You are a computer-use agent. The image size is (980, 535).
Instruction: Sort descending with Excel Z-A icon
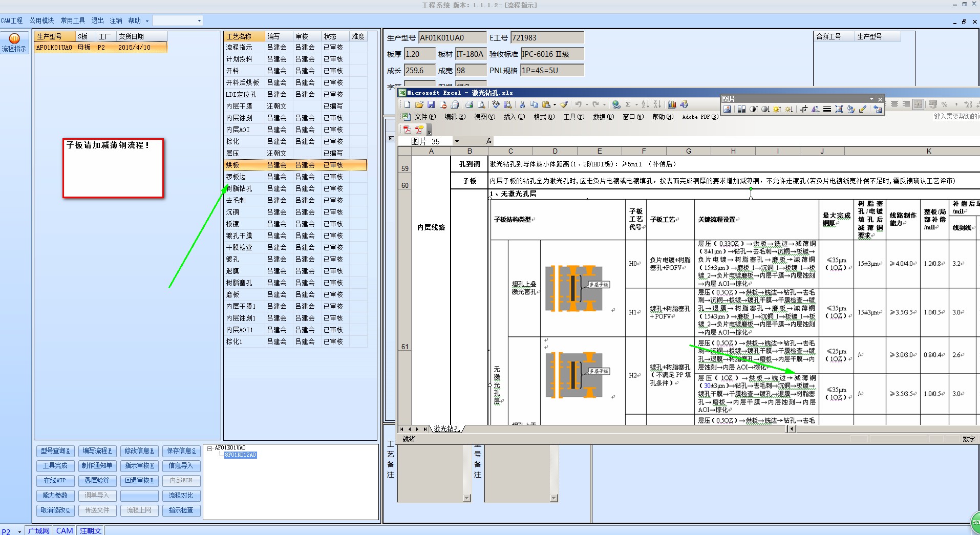[x=657, y=104]
